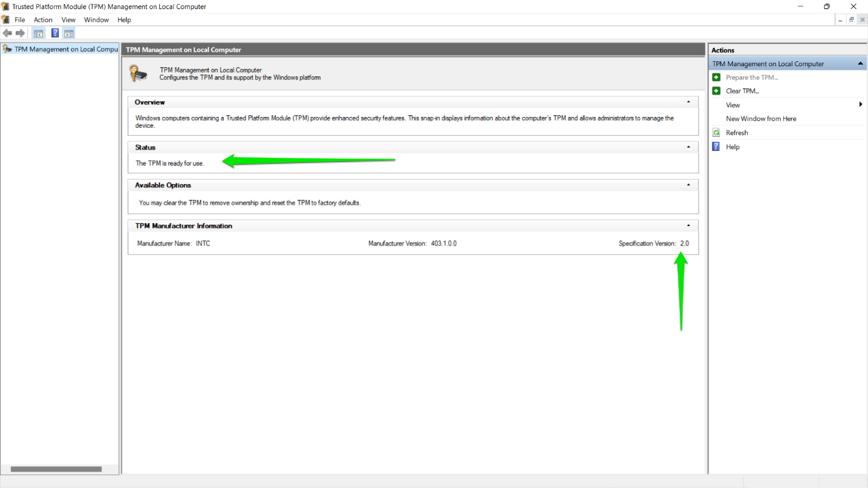Click the green arrow icon beside Prepare the TPM
Viewport: 868px width, 488px height.
coord(716,77)
